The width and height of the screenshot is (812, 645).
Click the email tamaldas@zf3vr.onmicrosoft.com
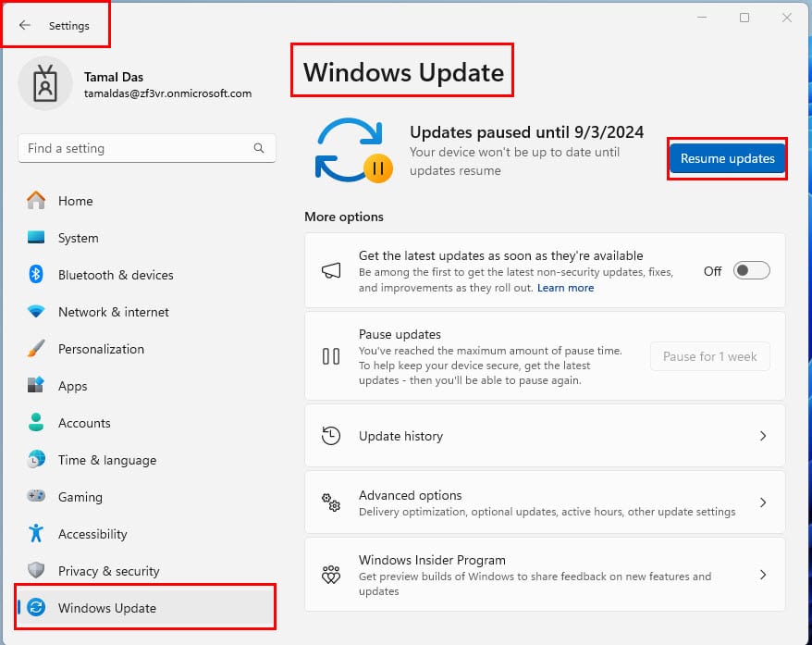click(x=167, y=93)
